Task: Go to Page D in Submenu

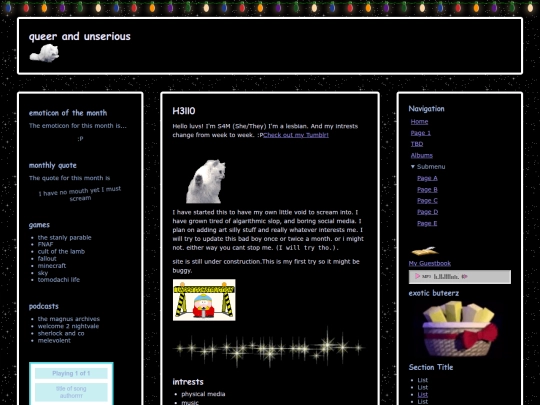Action: pyautogui.click(x=427, y=212)
